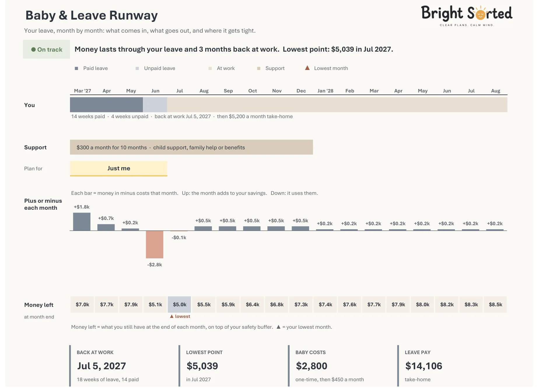Select the $8.0k money left cell
Viewport: 538px width, 392px height.
pyautogui.click(x=423, y=304)
